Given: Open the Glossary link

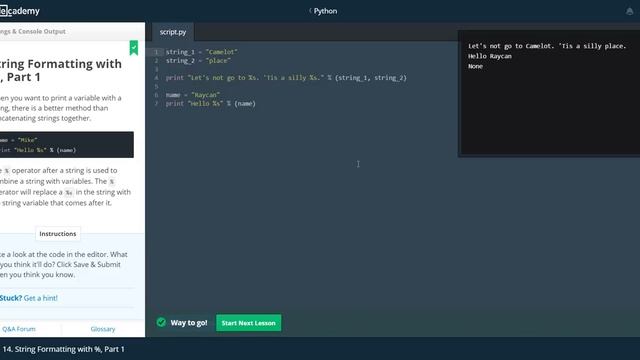Looking at the screenshot, I should pyautogui.click(x=103, y=329).
